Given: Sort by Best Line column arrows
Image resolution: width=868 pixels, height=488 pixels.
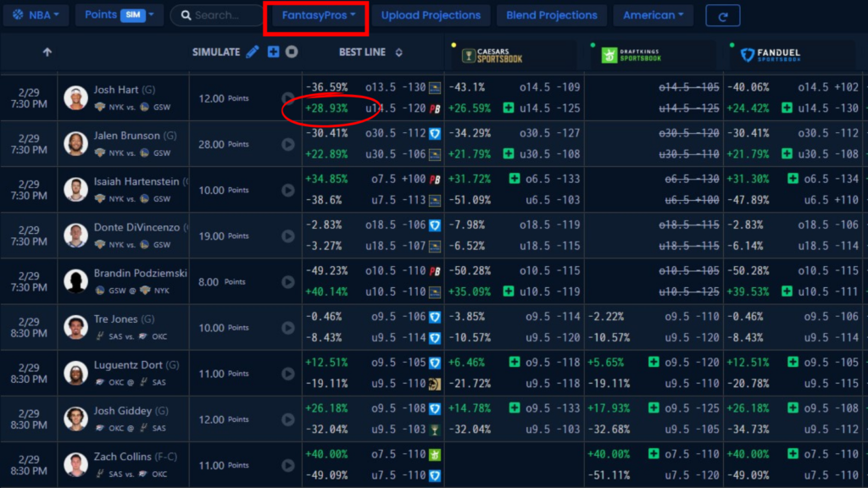Looking at the screenshot, I should tap(398, 52).
